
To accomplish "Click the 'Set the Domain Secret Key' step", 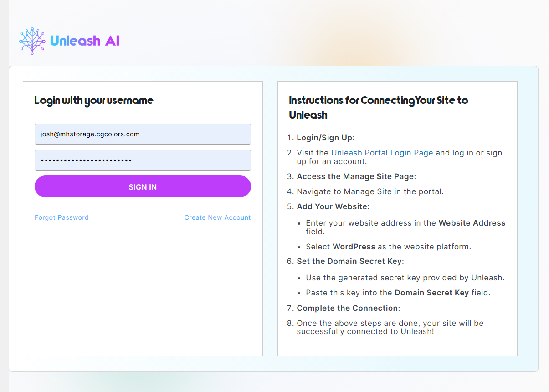I will [x=350, y=261].
